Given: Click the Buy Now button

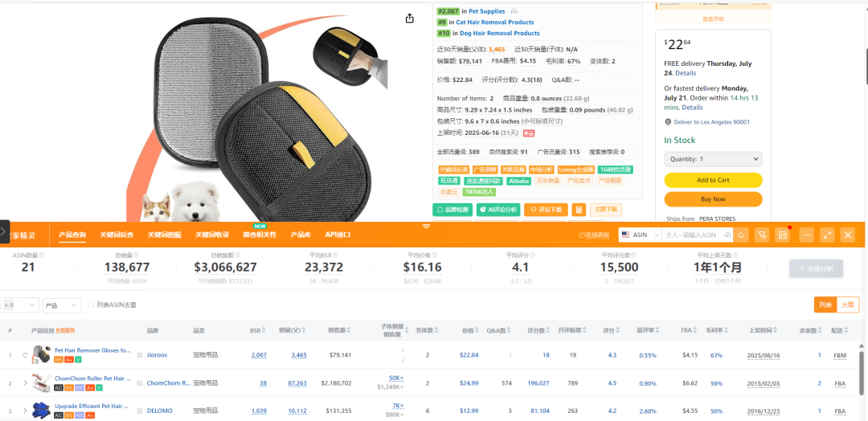Looking at the screenshot, I should coord(713,199).
